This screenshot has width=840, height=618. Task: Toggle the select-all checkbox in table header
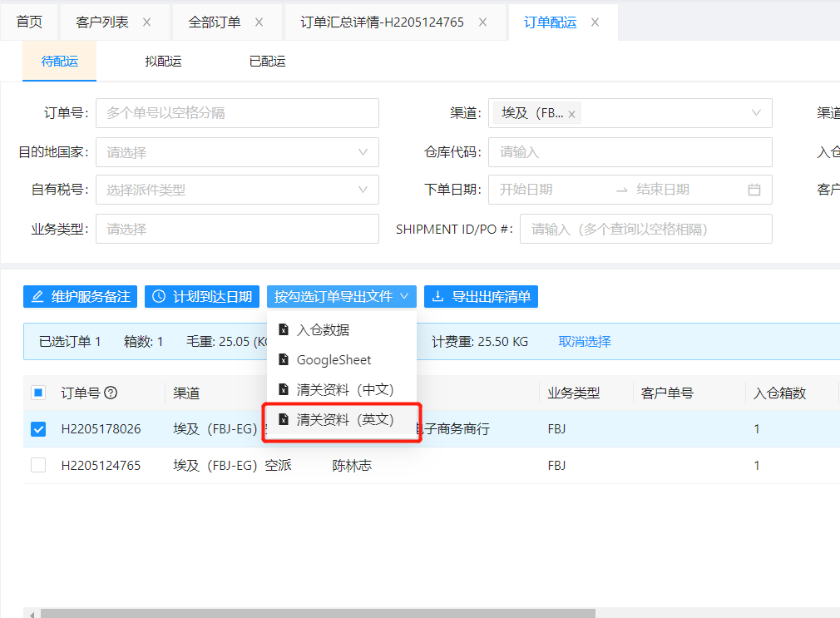click(38, 393)
